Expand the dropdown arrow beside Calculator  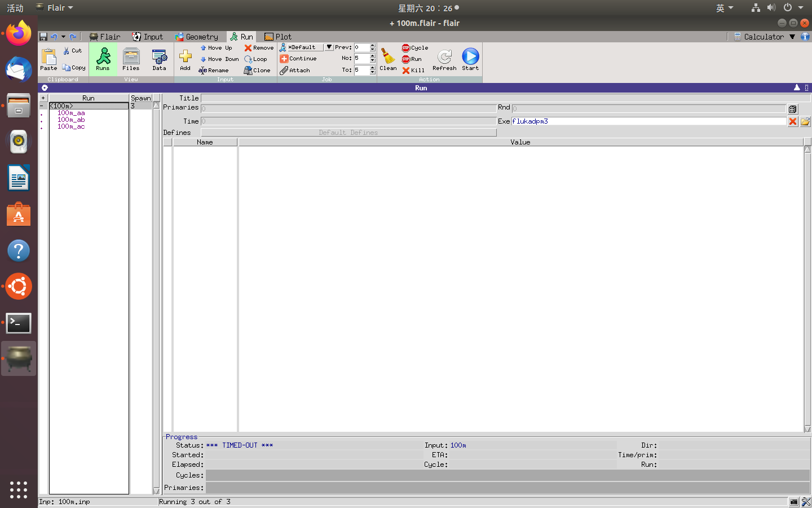[792, 37]
